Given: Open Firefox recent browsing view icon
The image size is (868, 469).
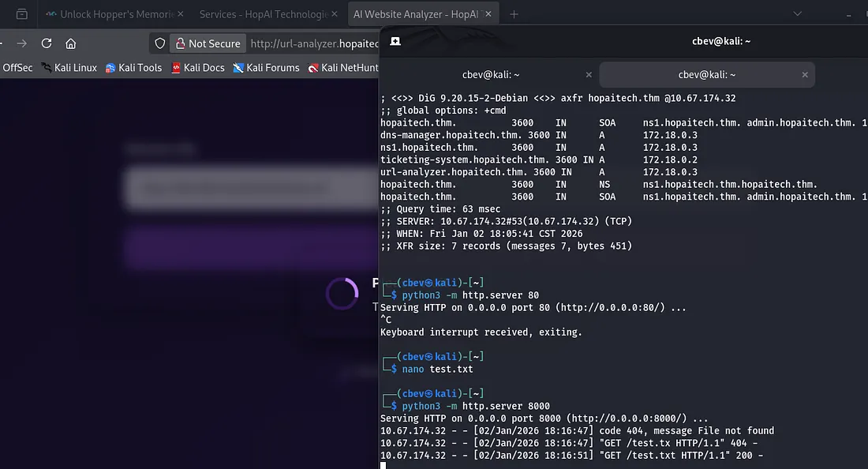Looking at the screenshot, I should pyautogui.click(x=21, y=14).
